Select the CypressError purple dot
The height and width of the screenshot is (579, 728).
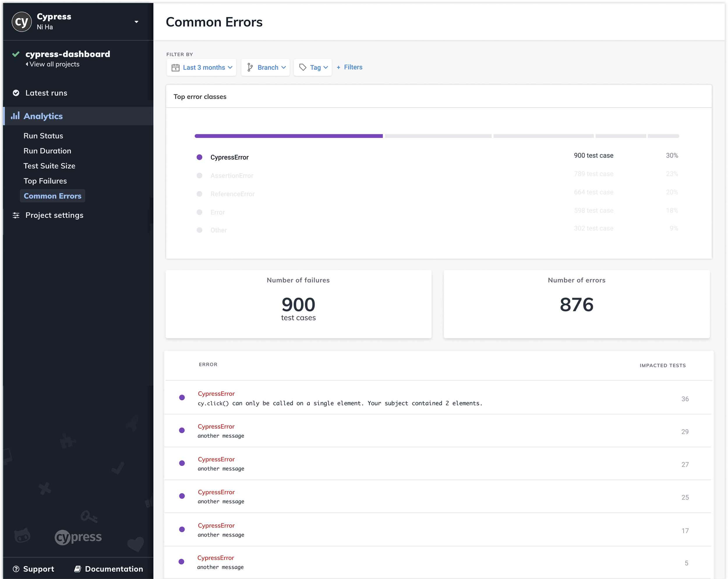click(199, 157)
